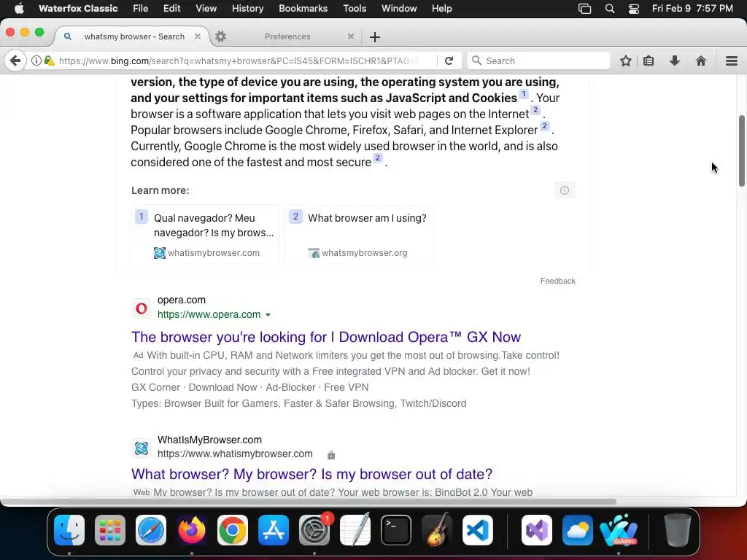Click the Opera logo favicon in the results

point(142,308)
